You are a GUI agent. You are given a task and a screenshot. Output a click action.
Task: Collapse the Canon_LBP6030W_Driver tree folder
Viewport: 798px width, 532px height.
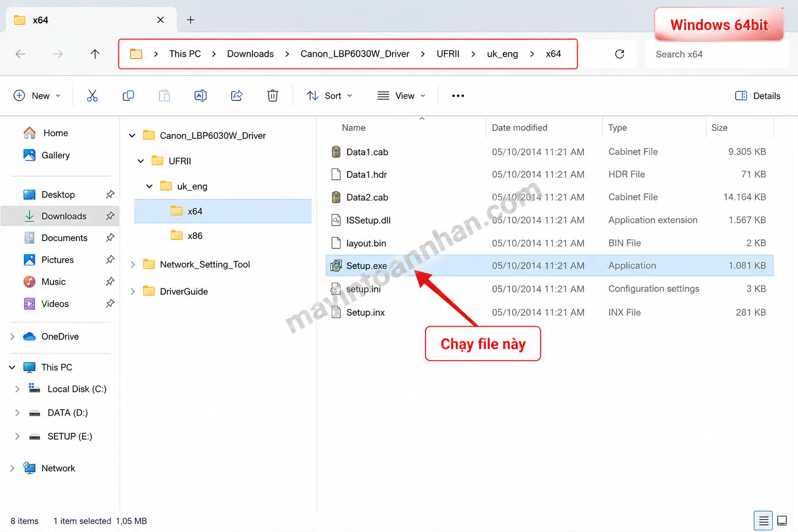coord(132,136)
